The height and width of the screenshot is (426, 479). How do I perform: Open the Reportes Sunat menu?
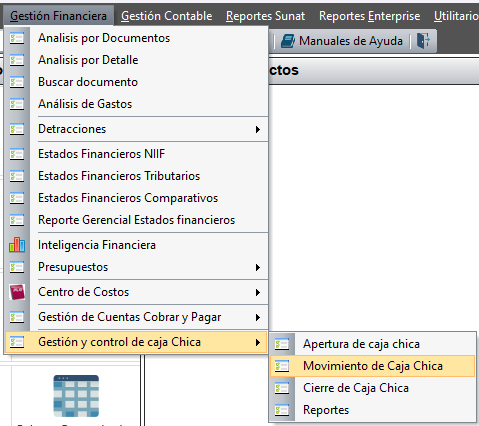coord(265,16)
